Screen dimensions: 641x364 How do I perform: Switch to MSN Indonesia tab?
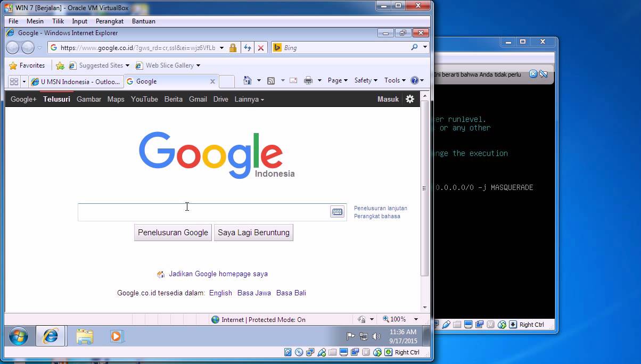[76, 81]
